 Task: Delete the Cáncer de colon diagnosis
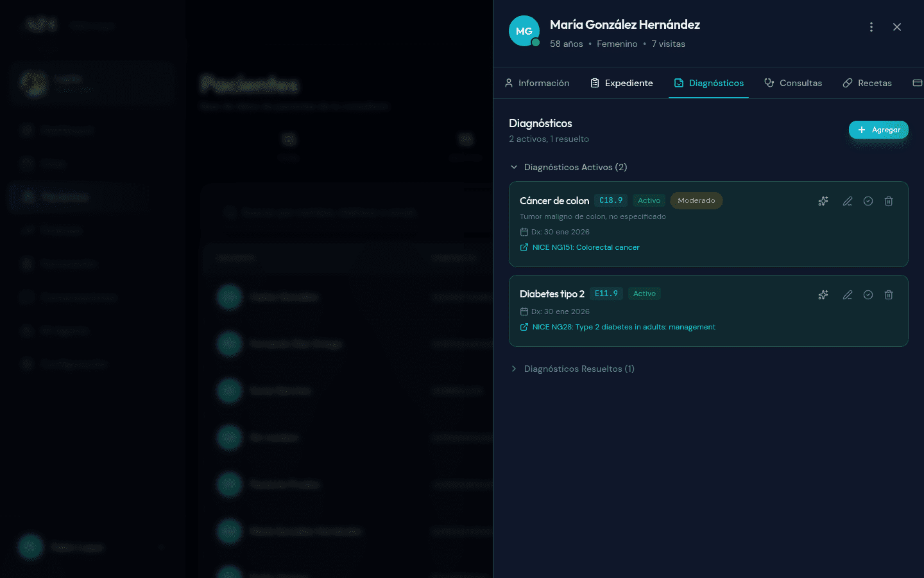coord(889,201)
